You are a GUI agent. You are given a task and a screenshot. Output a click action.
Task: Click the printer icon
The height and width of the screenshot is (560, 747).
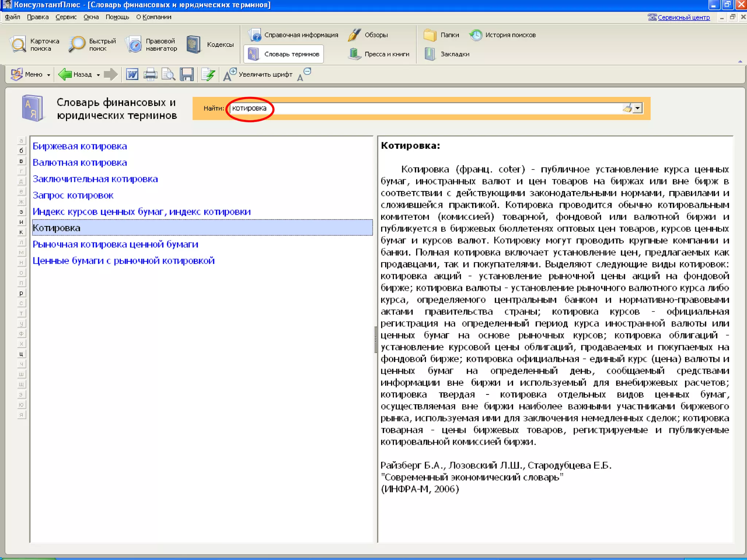click(x=150, y=74)
